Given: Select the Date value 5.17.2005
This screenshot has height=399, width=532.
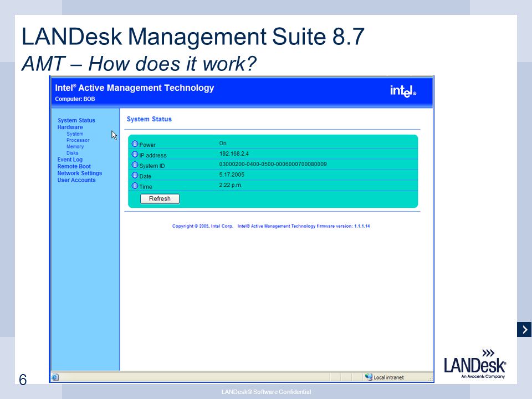Looking at the screenshot, I should [232, 175].
